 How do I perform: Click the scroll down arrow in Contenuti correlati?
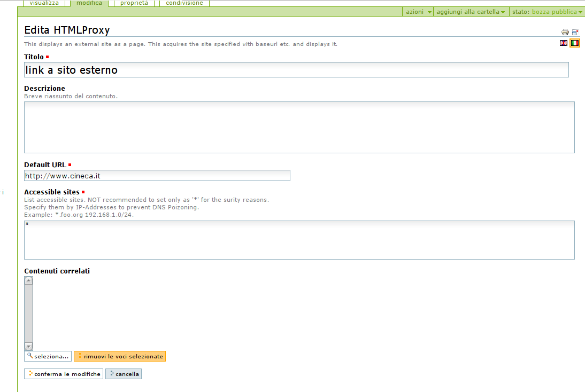[29, 346]
